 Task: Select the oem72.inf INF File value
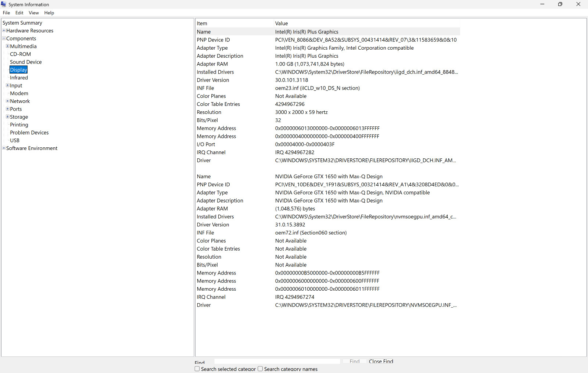[x=311, y=233]
